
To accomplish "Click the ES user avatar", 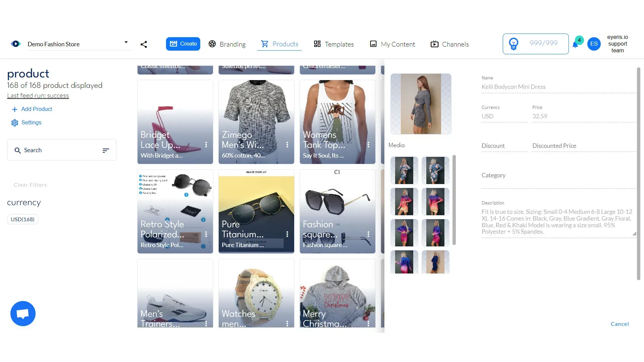I will pos(594,44).
